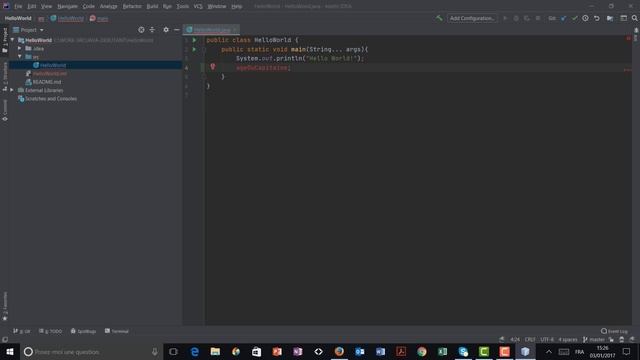640x360 pixels.
Task: Open the TODO tool window tab
Action: tap(50, 331)
